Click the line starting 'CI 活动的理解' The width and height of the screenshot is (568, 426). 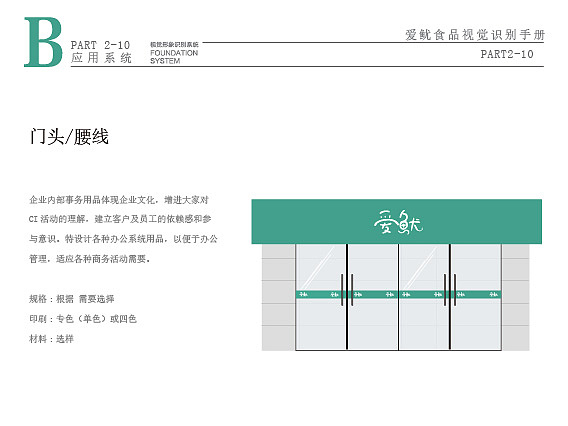coord(120,219)
